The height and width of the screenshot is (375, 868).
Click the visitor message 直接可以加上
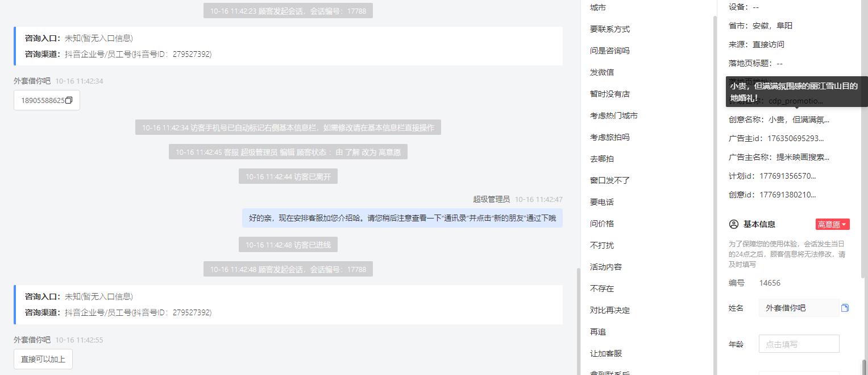click(x=43, y=359)
